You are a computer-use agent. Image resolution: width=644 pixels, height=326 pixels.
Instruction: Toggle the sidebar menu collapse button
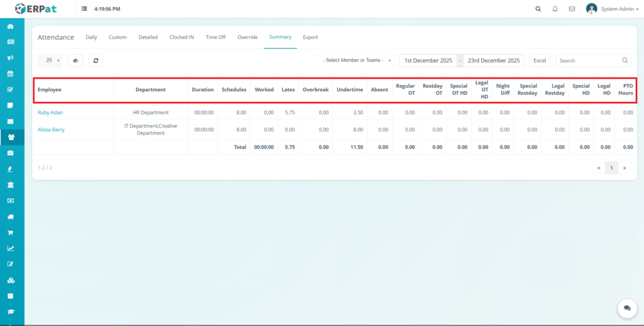pos(84,9)
